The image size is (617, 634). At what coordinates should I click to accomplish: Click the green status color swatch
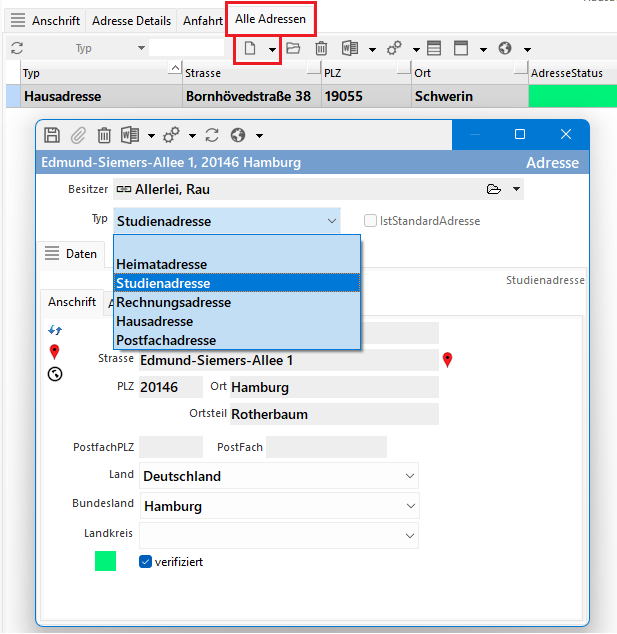click(x=105, y=562)
